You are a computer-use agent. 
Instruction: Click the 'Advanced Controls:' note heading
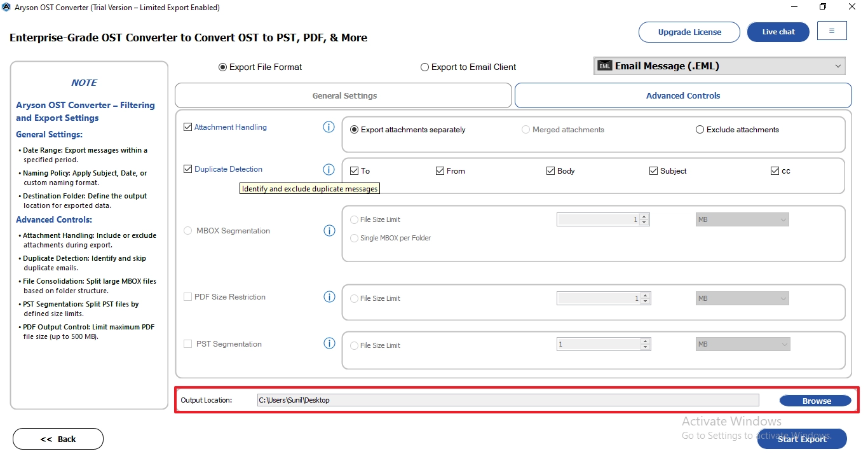(54, 219)
